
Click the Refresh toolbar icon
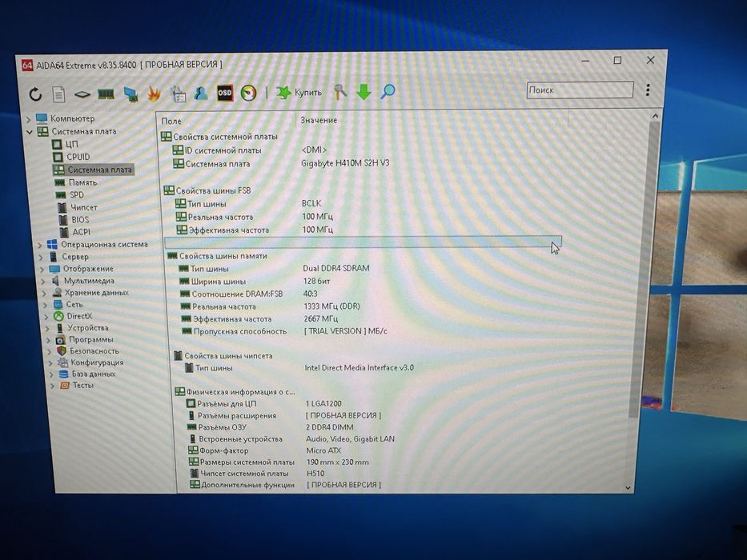[x=35, y=94]
